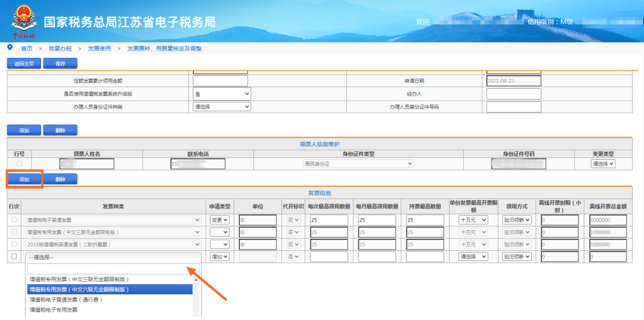Go to 首页 breadcrumb link
Screen dimensions: 644x320
click(x=27, y=48)
